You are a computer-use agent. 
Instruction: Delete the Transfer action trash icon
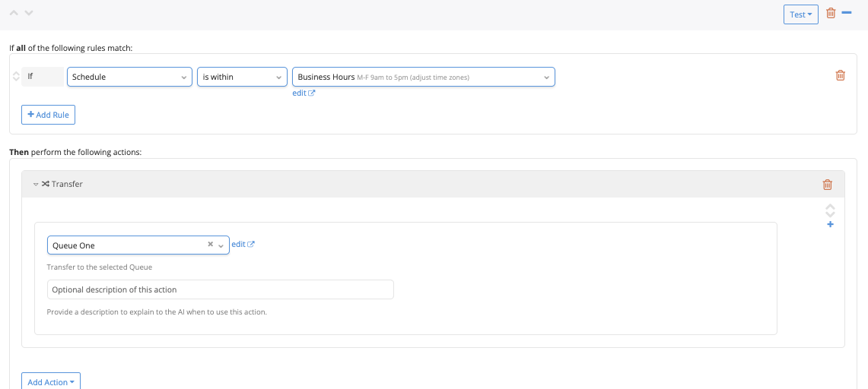tap(828, 185)
